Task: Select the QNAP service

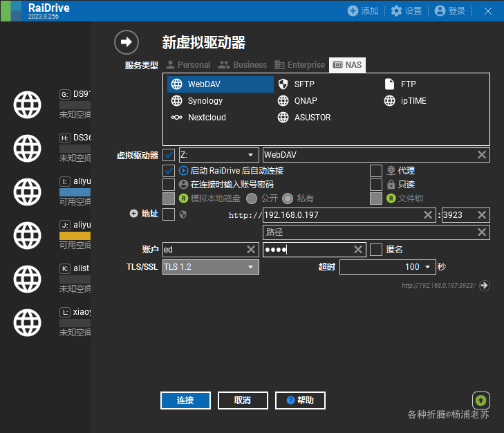Action: (297, 101)
